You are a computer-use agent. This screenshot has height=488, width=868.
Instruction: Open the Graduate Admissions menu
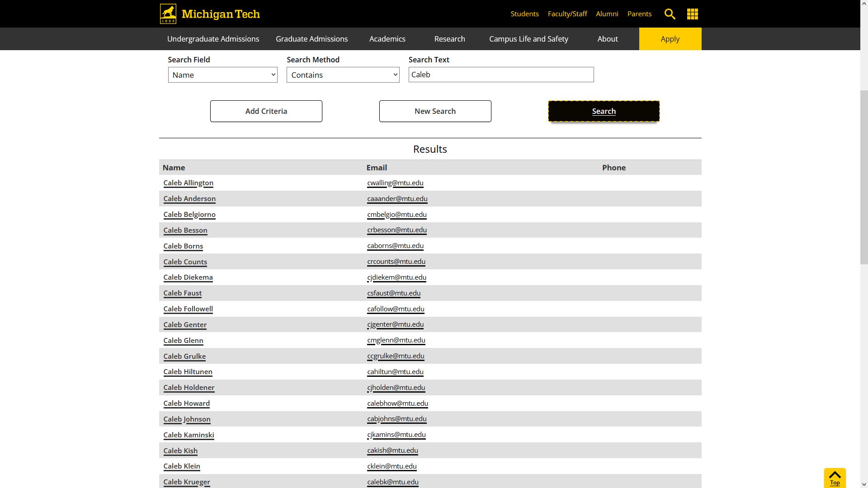click(x=312, y=39)
